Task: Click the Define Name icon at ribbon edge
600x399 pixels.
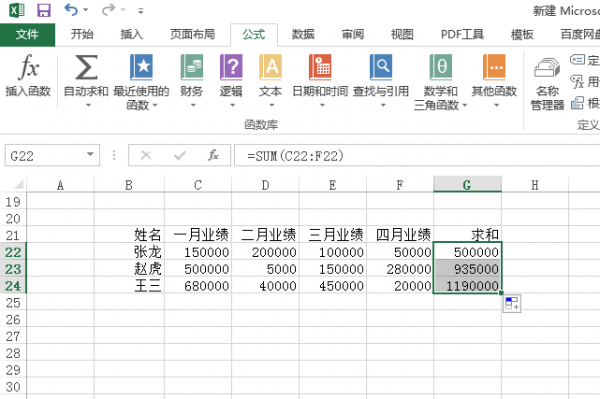Action: pos(577,60)
